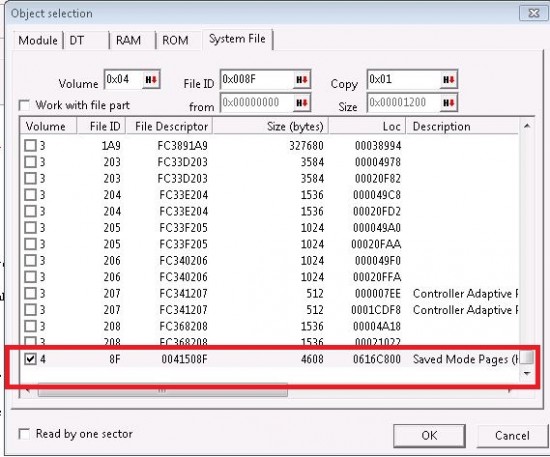Confirm selection with the OK button
This screenshot has height=457, width=550.
pyautogui.click(x=429, y=436)
